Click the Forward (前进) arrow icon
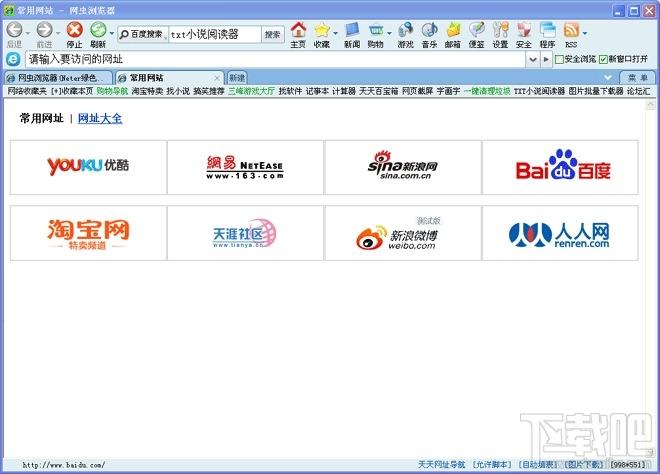 [x=44, y=30]
